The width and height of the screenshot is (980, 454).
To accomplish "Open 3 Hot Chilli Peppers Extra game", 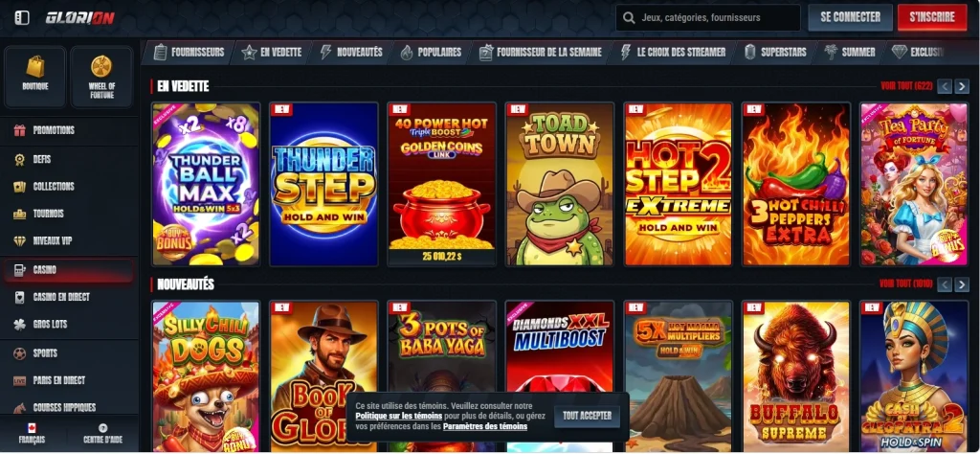I will tap(796, 185).
